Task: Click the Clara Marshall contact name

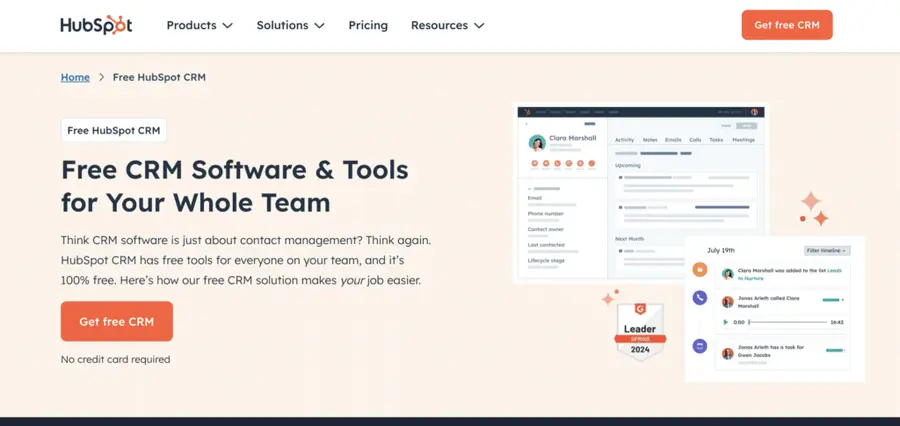Action: point(572,138)
